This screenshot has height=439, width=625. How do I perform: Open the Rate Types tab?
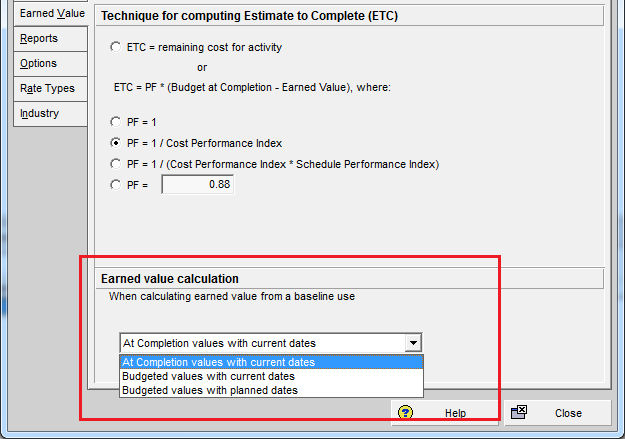47,88
